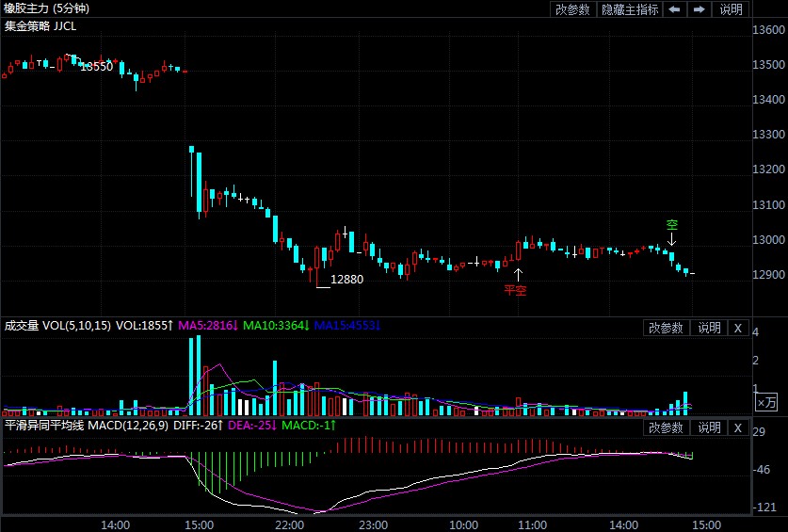Select the 集金策略 JJCL indicator label
788x532 pixels.
40,26
